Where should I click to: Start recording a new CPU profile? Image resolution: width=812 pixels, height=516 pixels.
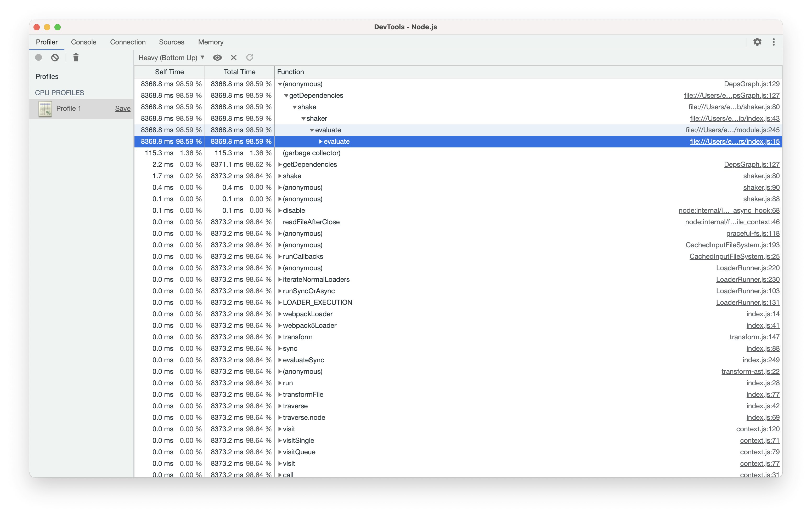click(x=38, y=57)
